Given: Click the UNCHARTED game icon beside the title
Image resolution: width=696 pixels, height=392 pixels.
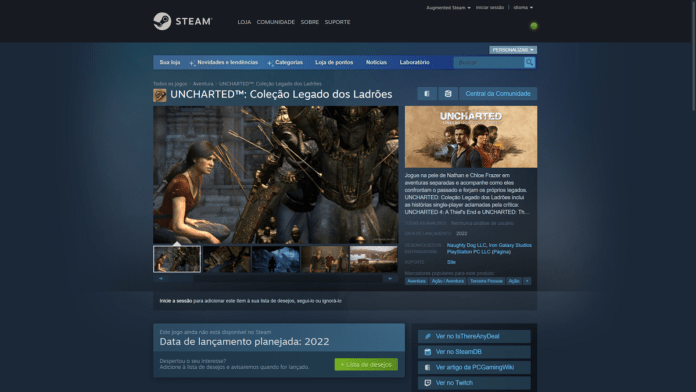Looking at the screenshot, I should point(160,95).
